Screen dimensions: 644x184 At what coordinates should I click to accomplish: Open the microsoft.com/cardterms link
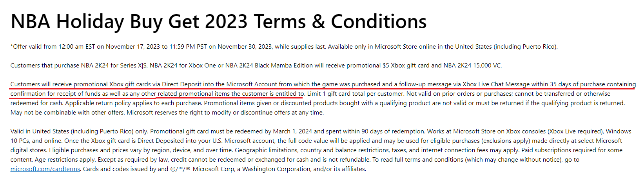point(45,169)
